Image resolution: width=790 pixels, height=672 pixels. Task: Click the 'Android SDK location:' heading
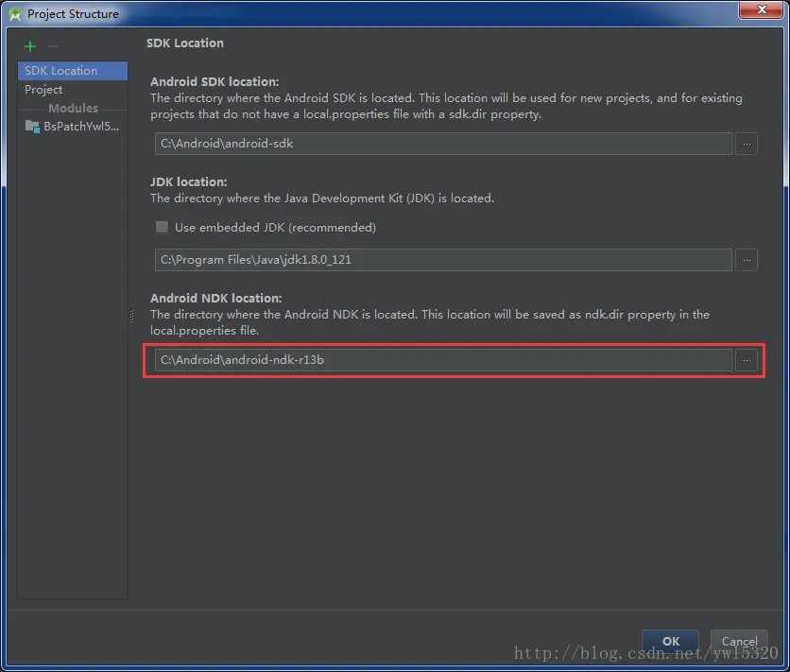point(215,81)
